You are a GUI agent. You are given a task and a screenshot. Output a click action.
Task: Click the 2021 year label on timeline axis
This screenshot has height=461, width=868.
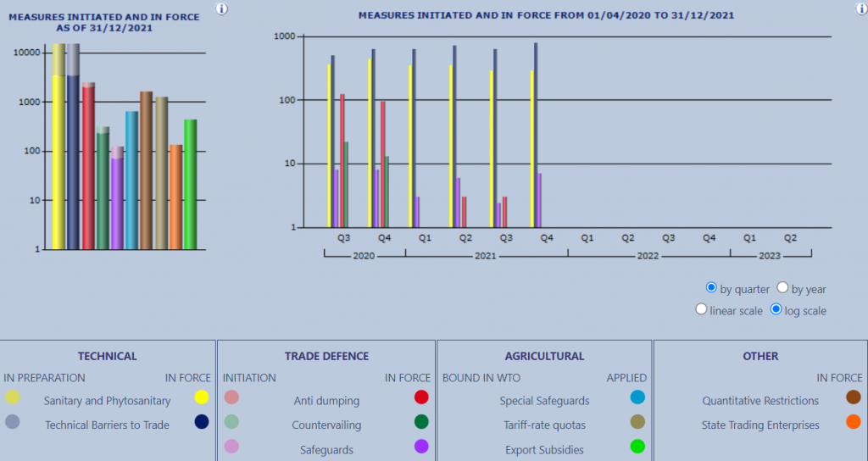[x=486, y=256]
